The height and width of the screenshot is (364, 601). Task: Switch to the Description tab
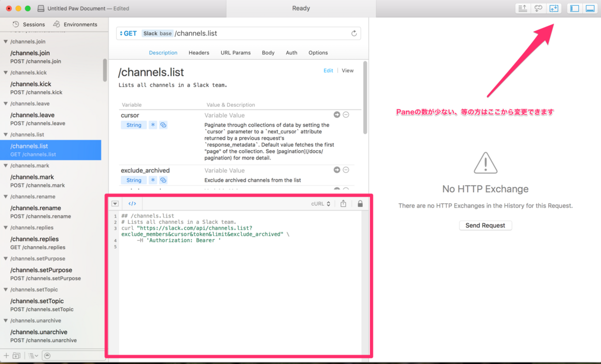[163, 52]
